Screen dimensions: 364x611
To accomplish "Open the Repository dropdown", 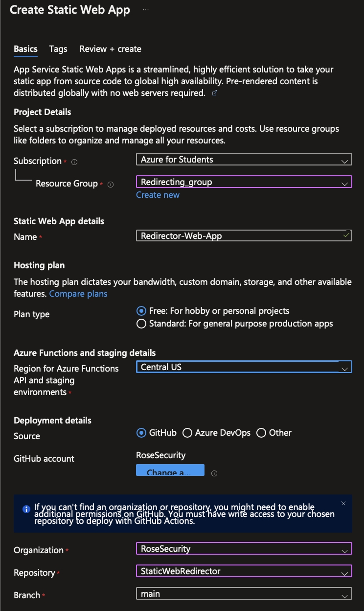I will [244, 571].
